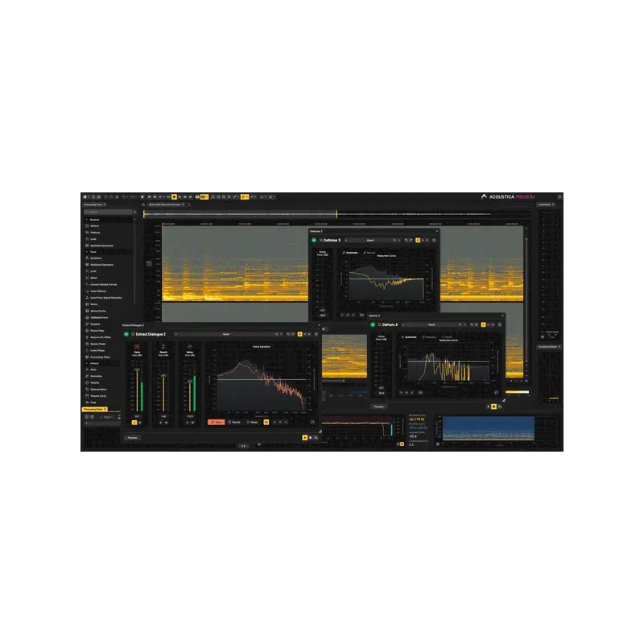The width and height of the screenshot is (644, 644).
Task: Toggle the DeHum 3 green power button
Action: pos(373,325)
